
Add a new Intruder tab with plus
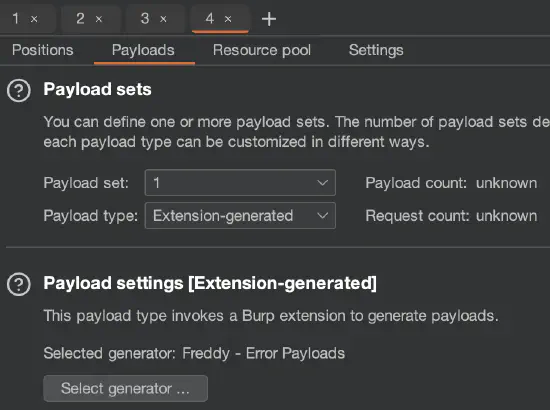coord(269,19)
